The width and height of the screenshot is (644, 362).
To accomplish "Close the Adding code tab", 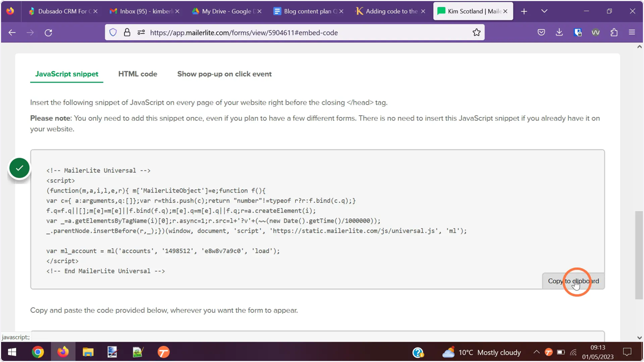I will [423, 11].
